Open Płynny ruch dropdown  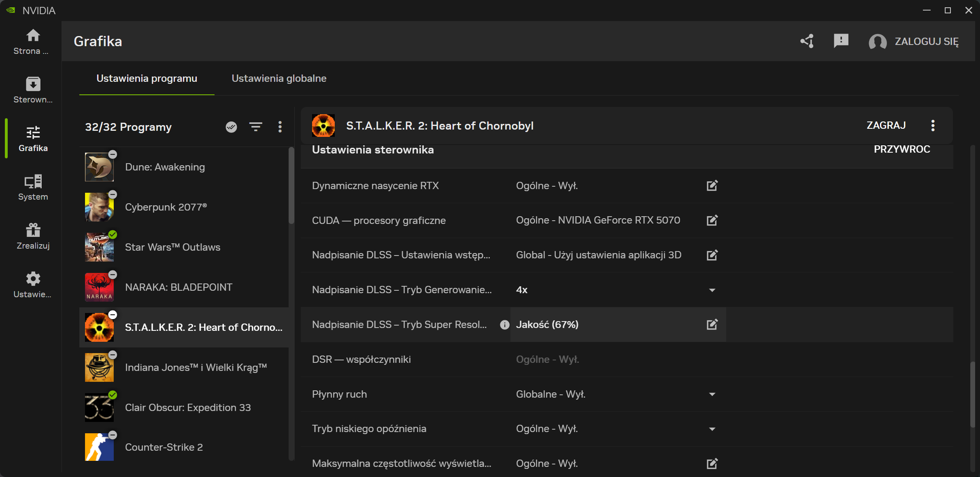(x=712, y=394)
